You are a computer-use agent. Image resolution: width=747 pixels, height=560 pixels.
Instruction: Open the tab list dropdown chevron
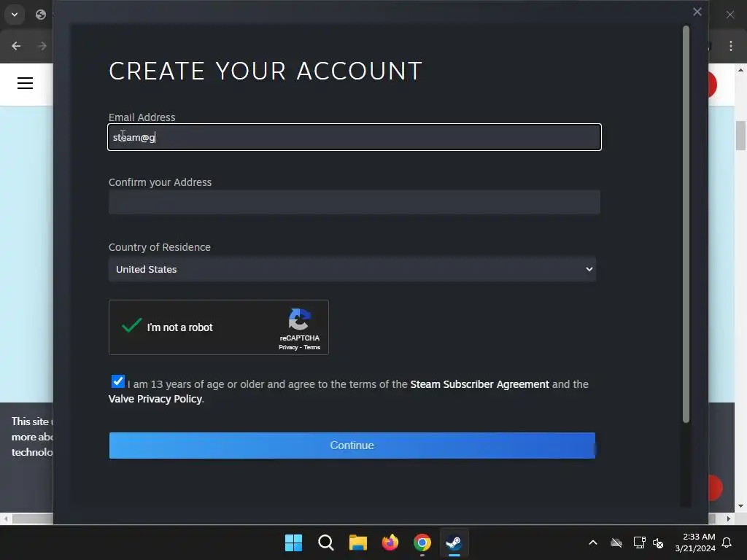point(15,15)
